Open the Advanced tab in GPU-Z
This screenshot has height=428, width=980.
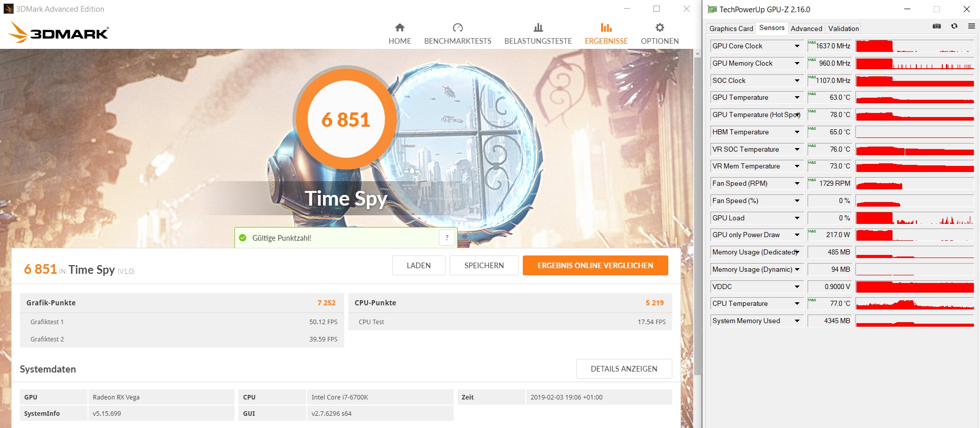(807, 28)
